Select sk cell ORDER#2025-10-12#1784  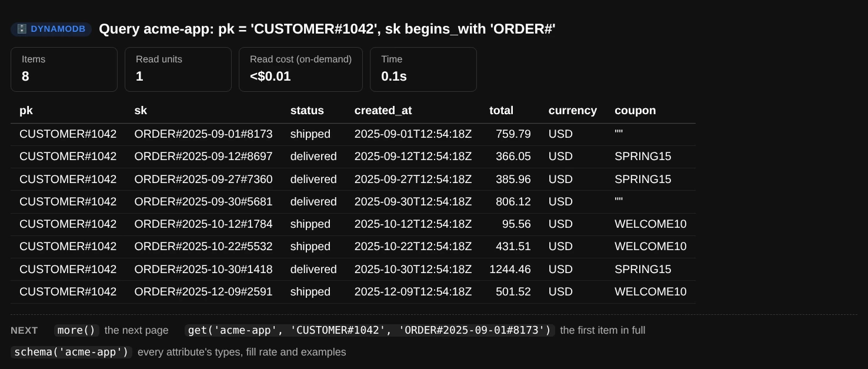(x=203, y=224)
